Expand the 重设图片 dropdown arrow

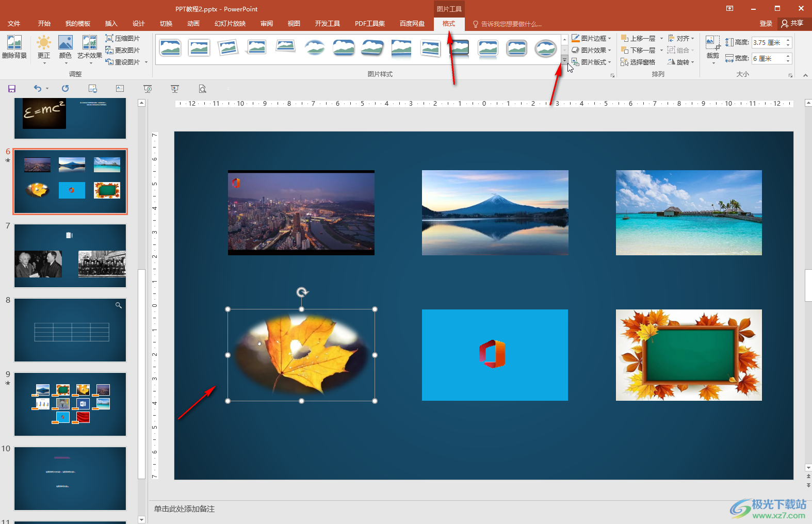point(147,62)
